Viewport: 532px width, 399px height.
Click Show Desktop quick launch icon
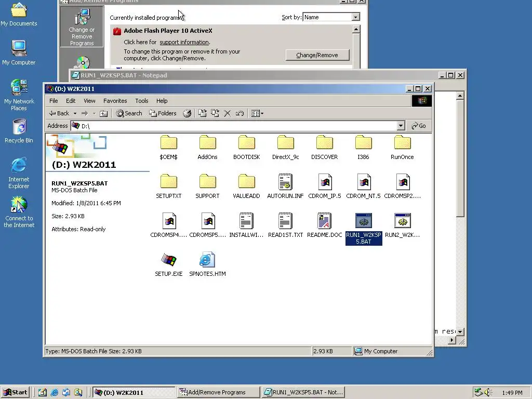click(x=43, y=393)
